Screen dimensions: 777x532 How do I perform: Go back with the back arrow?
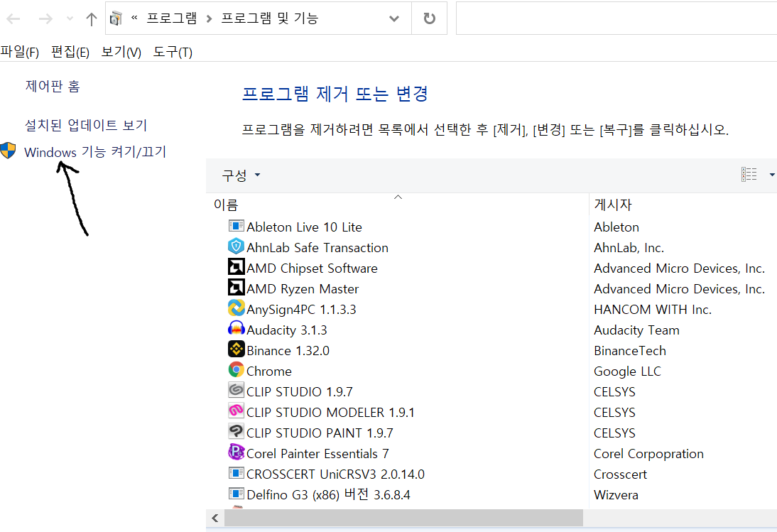click(13, 19)
